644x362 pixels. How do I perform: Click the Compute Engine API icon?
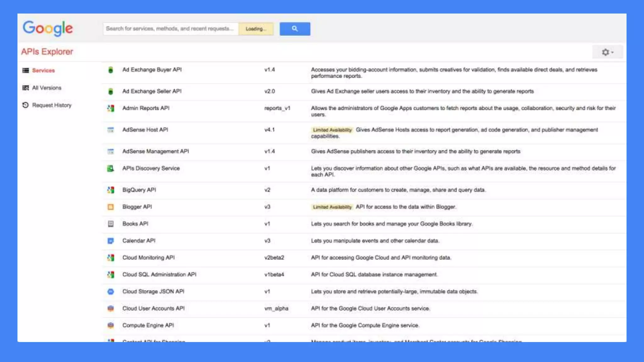click(x=110, y=325)
